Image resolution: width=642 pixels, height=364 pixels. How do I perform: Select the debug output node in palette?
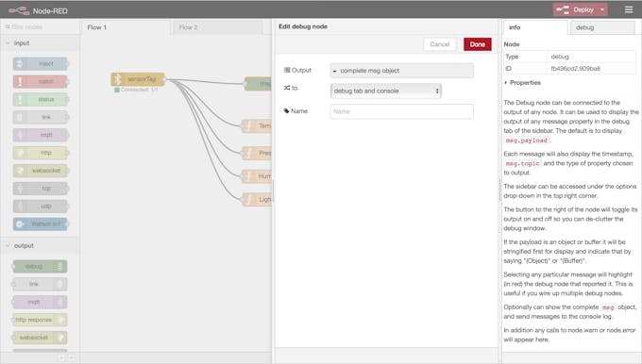click(40, 266)
